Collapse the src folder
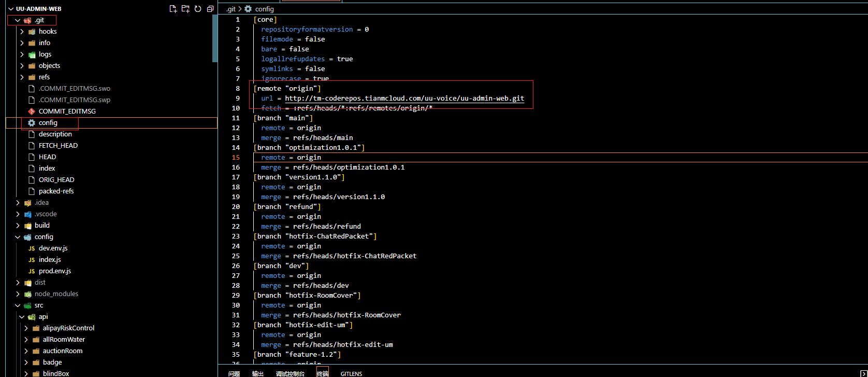 coord(18,305)
